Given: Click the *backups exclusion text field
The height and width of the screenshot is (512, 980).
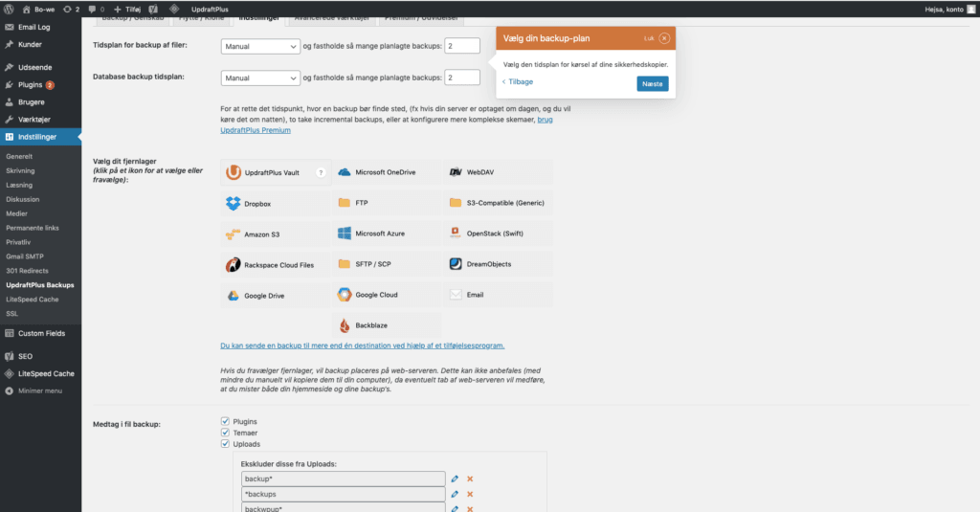Looking at the screenshot, I should (344, 494).
